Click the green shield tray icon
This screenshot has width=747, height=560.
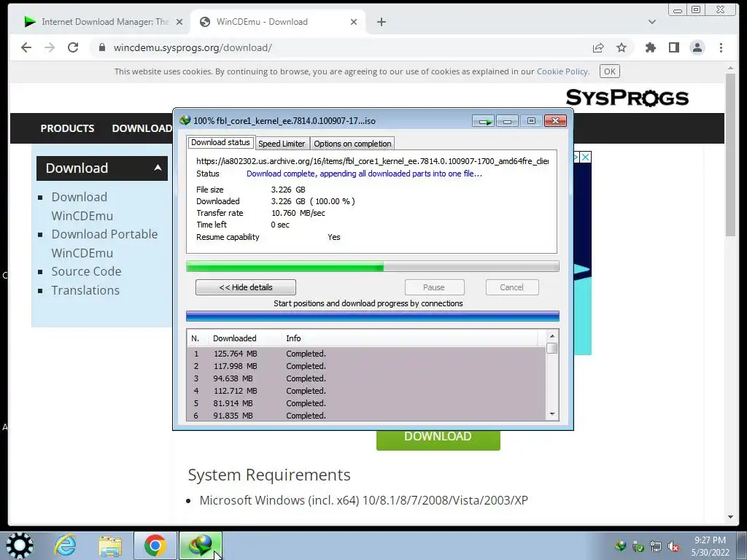[x=638, y=547]
